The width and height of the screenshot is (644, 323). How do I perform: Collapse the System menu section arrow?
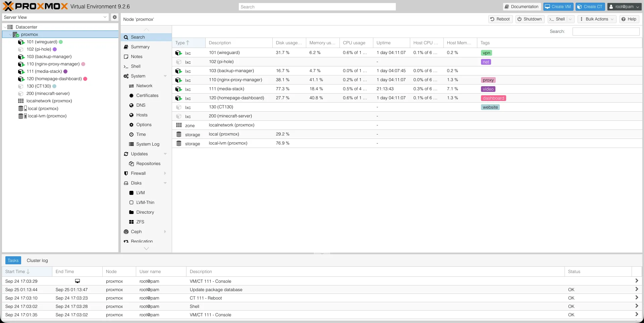(x=165, y=76)
